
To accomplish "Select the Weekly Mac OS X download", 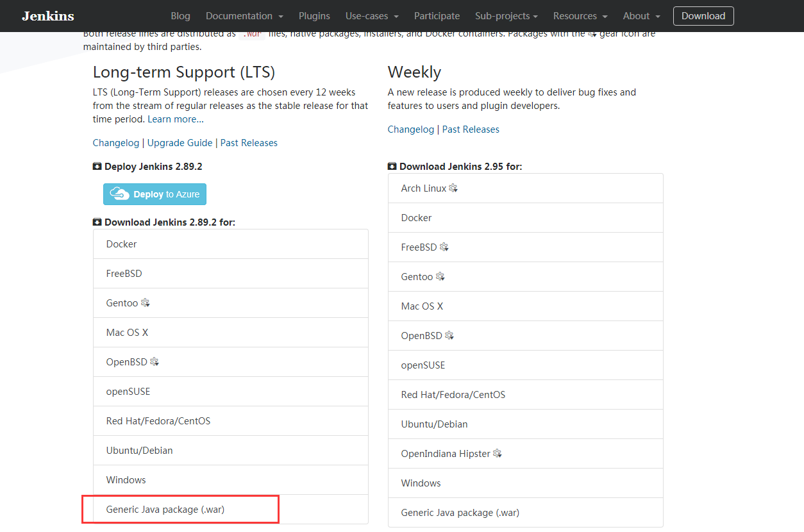I will point(526,306).
